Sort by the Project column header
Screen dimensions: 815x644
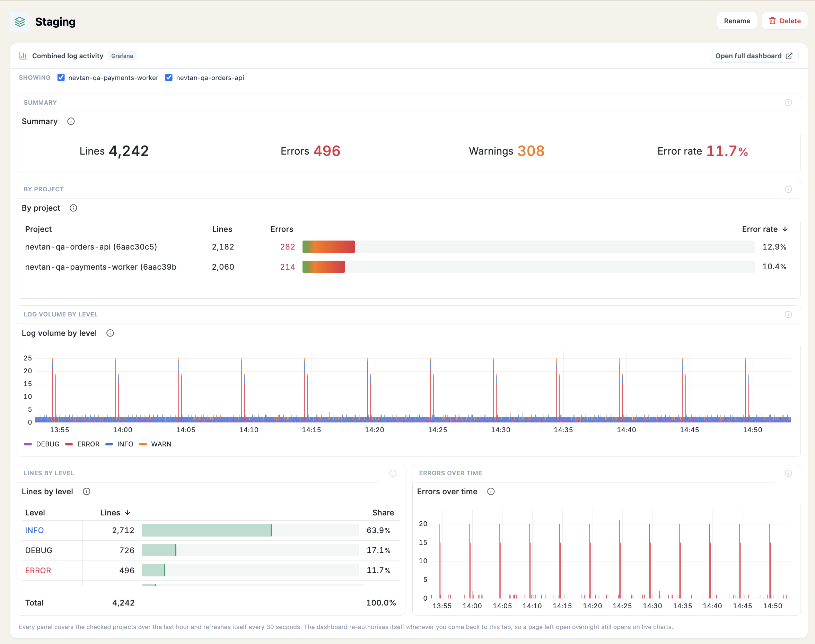click(38, 229)
